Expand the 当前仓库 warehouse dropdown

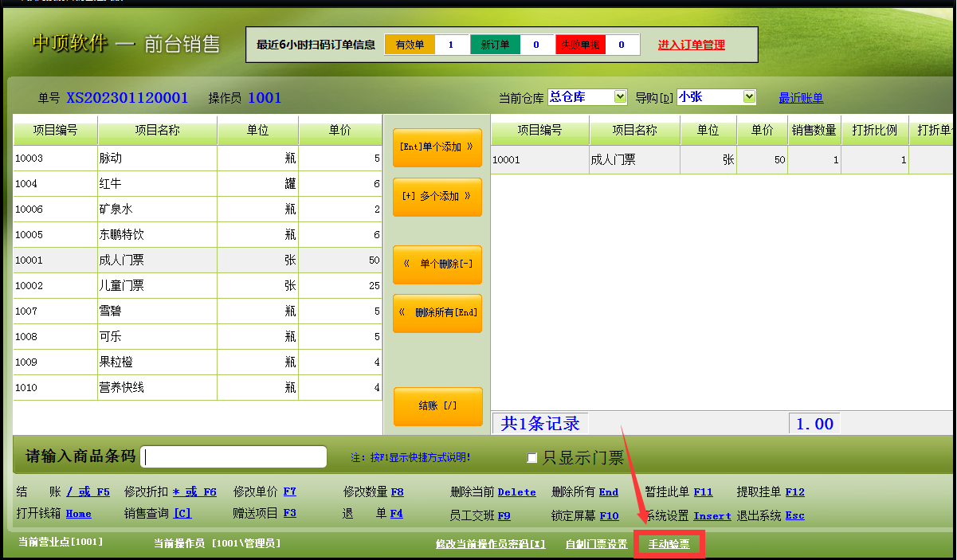coord(621,97)
